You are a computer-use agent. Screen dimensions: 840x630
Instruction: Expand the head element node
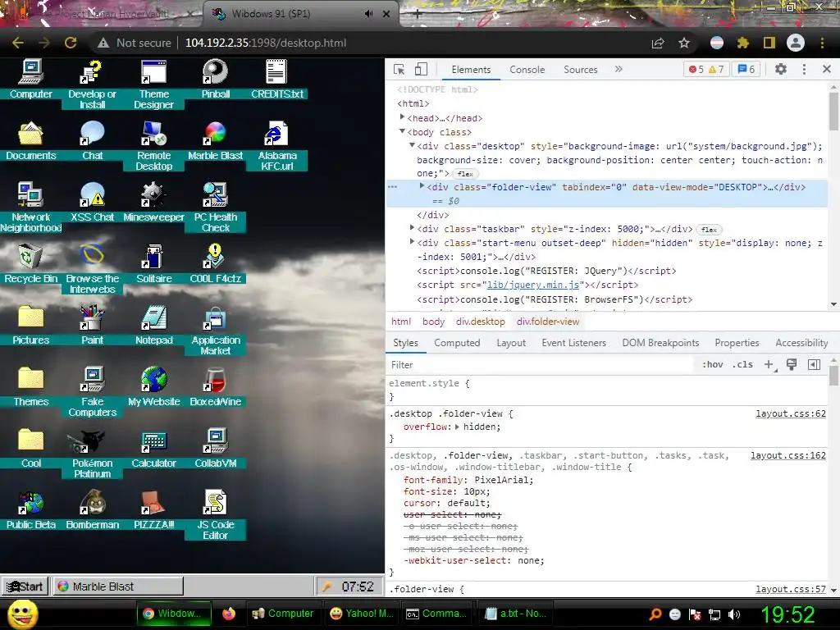(x=402, y=116)
